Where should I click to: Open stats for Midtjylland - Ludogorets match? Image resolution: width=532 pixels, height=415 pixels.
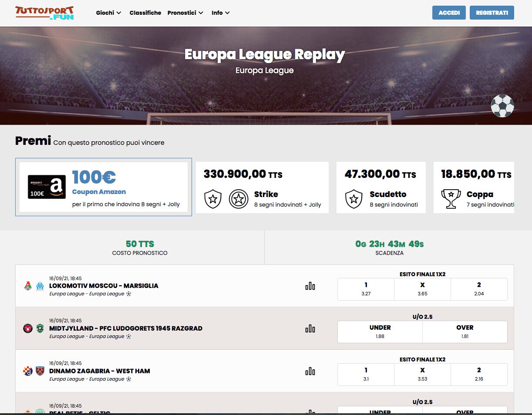[310, 328]
